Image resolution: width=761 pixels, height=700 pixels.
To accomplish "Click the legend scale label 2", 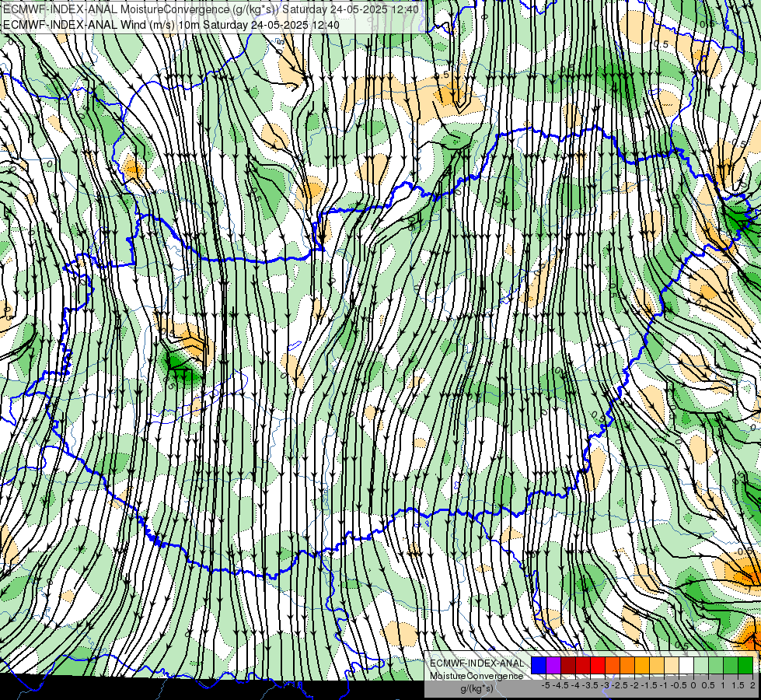I will tap(752, 685).
